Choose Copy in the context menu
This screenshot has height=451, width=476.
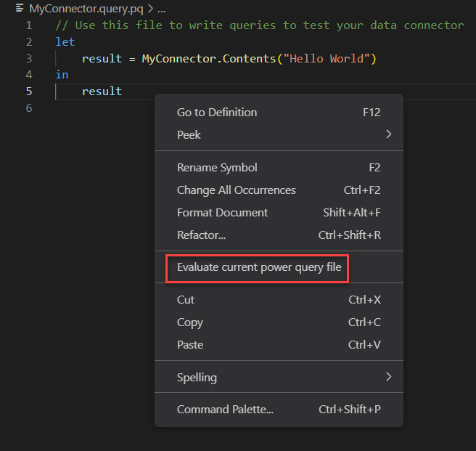279,322
